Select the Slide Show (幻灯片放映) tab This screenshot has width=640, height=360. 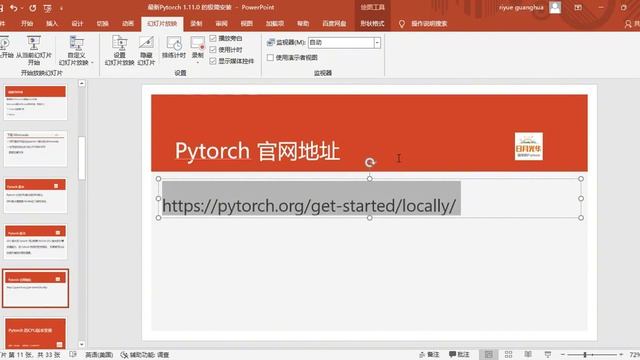point(162,24)
